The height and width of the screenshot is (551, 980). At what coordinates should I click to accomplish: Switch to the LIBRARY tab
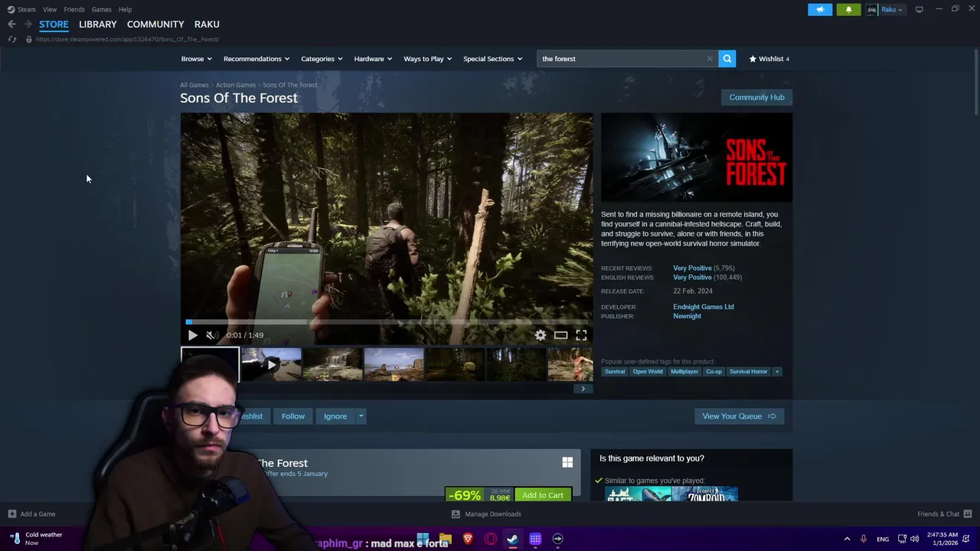pos(98,24)
